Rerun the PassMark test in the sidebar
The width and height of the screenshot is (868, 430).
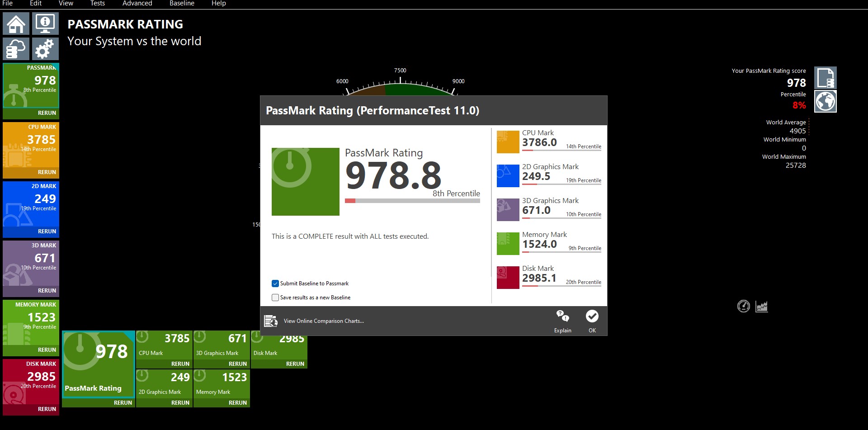pos(47,113)
